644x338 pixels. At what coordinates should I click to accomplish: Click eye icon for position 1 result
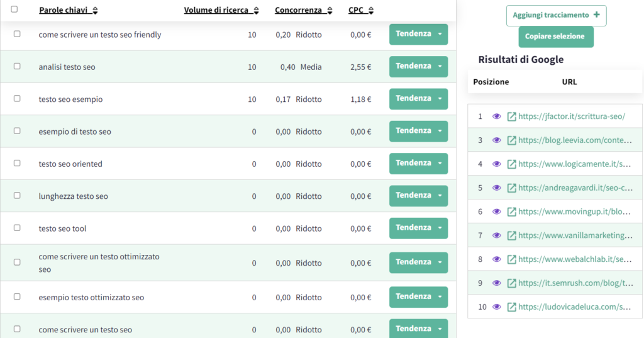tap(496, 116)
